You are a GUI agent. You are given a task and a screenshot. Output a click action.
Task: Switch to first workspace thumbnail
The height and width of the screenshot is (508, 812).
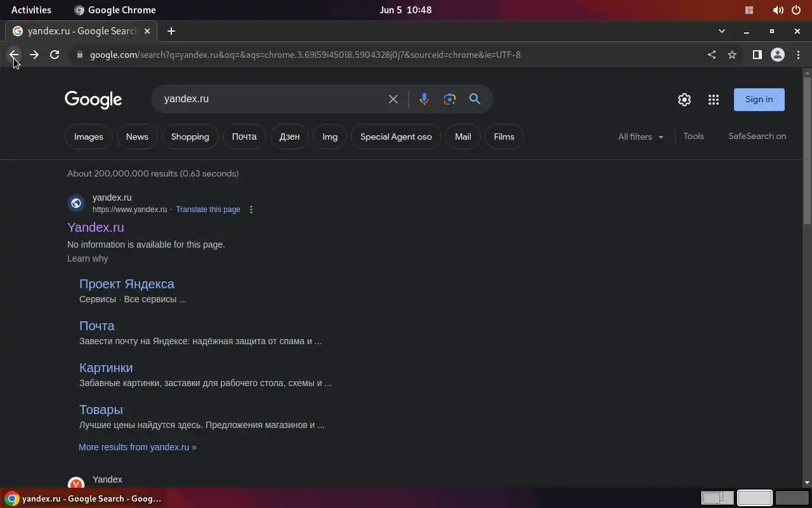[717, 498]
